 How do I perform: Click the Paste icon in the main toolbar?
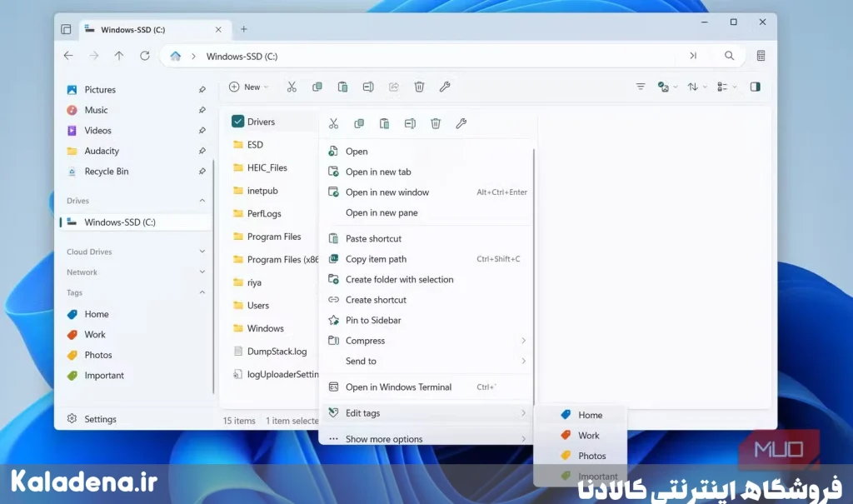(x=342, y=87)
